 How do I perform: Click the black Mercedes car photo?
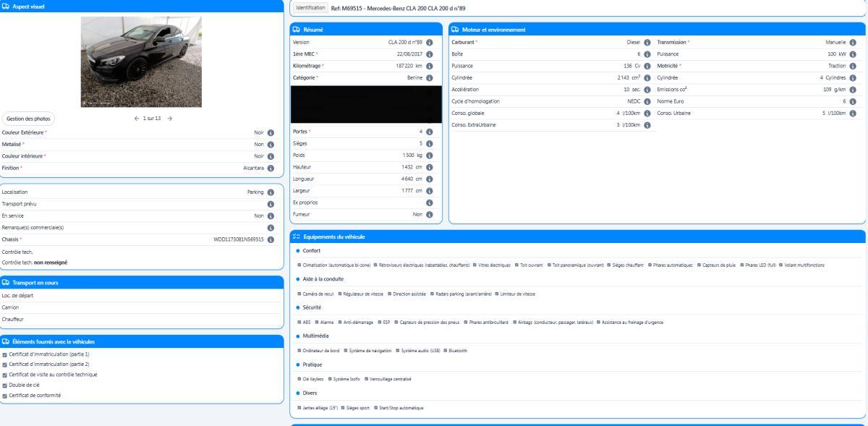coord(141,61)
